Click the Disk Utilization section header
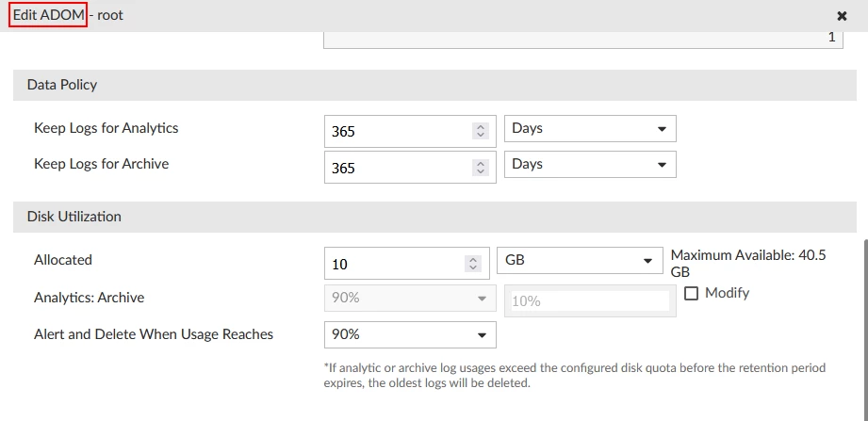This screenshot has width=868, height=421. point(434,217)
